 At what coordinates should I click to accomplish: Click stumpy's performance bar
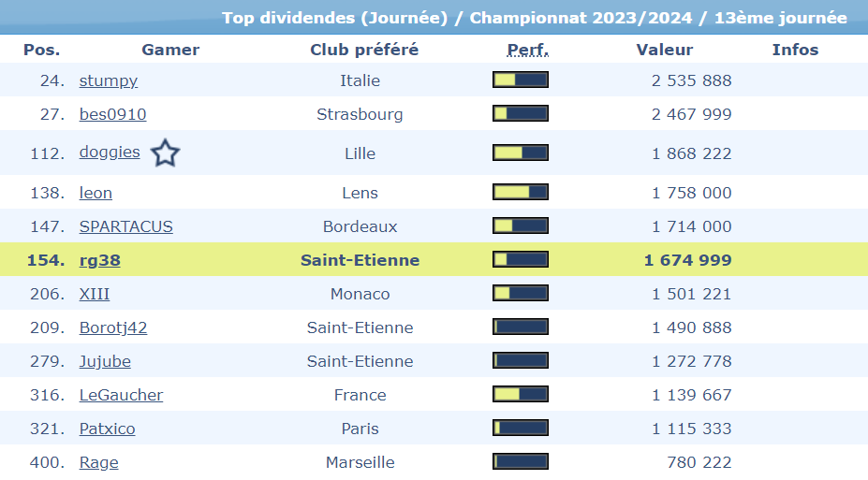click(521, 80)
